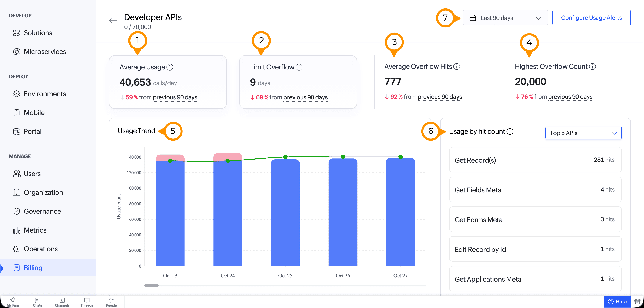
Task: Click the Average Overflow Hits info icon
Action: [456, 67]
